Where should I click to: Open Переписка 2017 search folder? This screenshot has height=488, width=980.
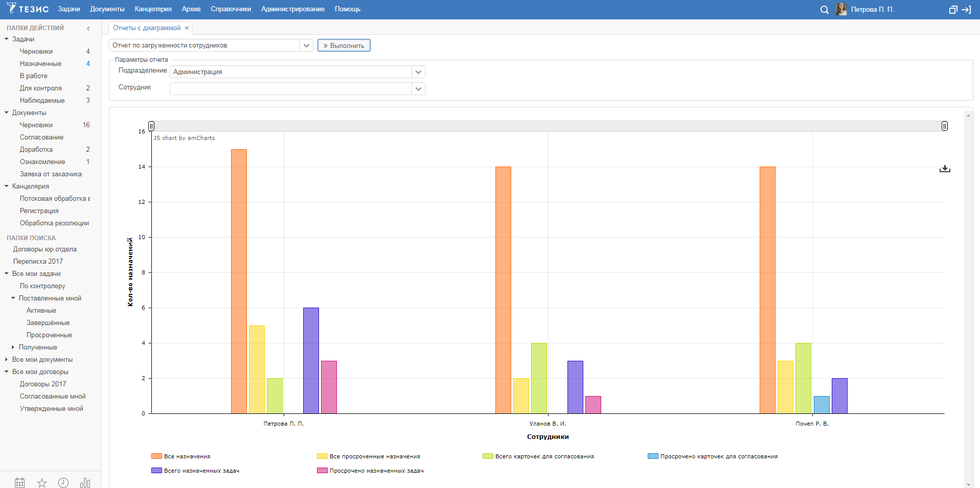[38, 261]
